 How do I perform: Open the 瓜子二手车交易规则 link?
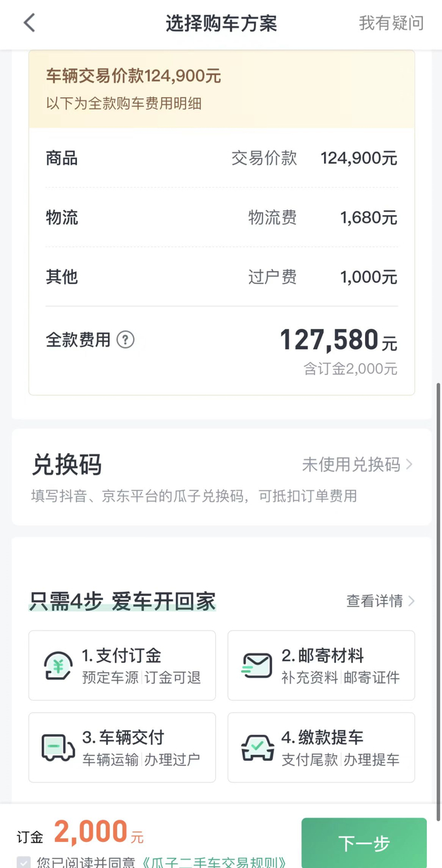coord(215,862)
